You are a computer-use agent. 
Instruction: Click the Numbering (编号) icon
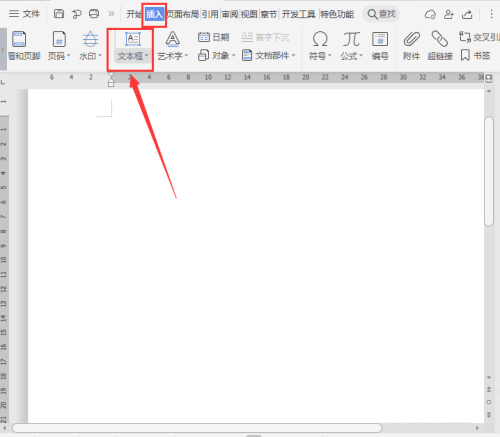(380, 39)
